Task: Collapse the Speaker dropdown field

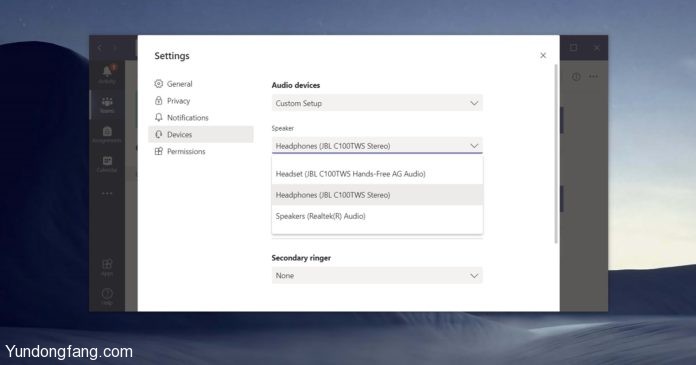Action: tap(377, 146)
